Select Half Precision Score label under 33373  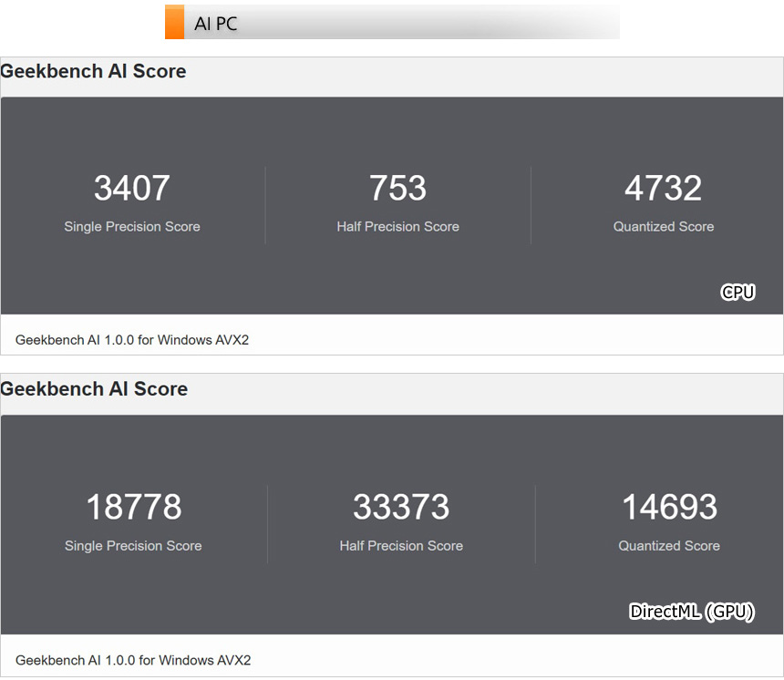pyautogui.click(x=401, y=546)
